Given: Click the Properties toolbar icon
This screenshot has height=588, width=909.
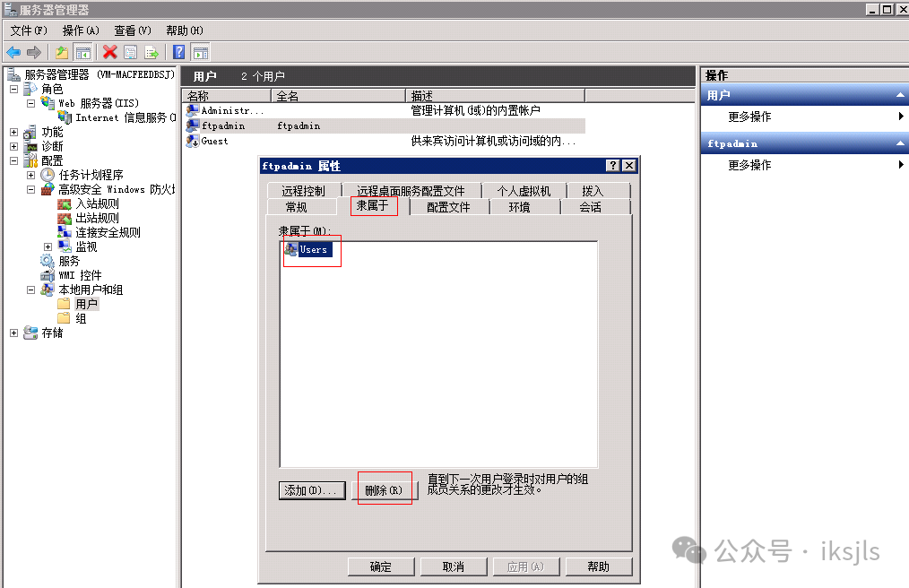Looking at the screenshot, I should point(131,53).
